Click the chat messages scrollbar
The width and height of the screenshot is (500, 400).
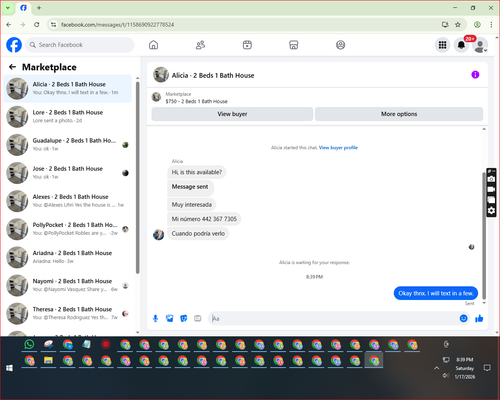(484, 235)
